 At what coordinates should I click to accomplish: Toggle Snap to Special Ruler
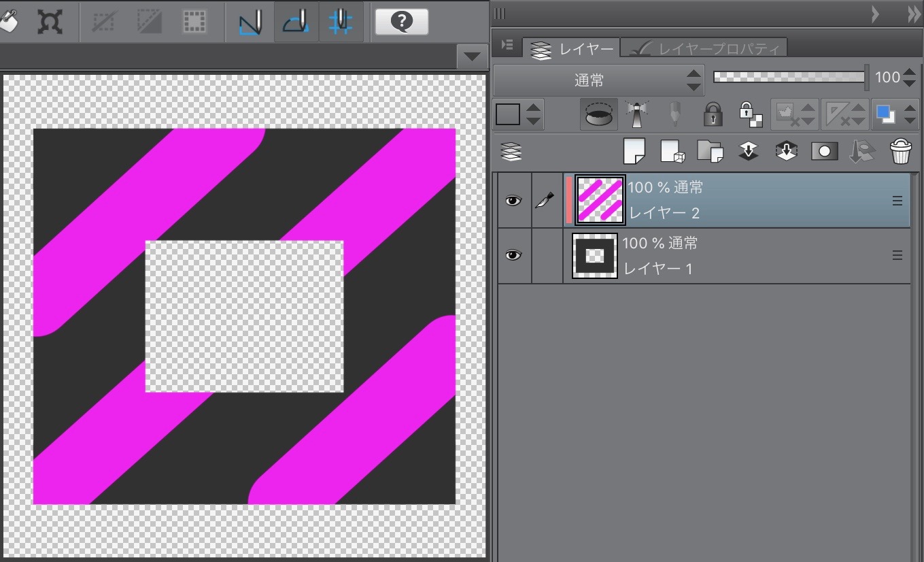pyautogui.click(x=296, y=22)
